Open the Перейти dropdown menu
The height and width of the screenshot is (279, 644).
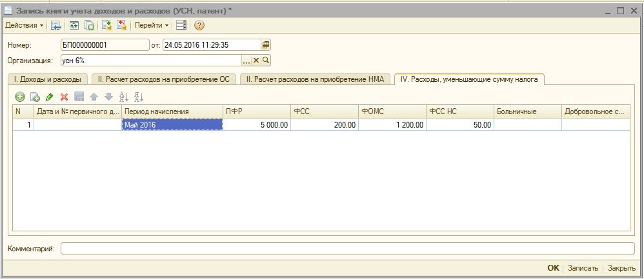pyautogui.click(x=152, y=25)
